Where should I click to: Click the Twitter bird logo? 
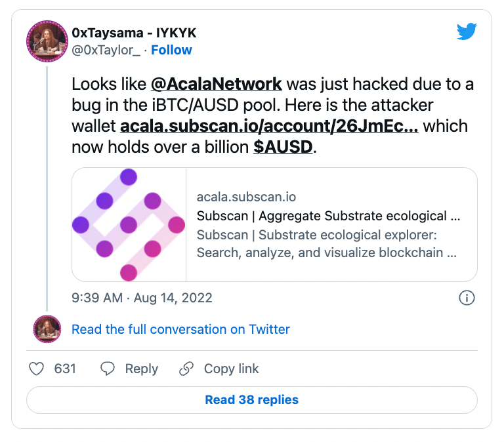tap(467, 31)
